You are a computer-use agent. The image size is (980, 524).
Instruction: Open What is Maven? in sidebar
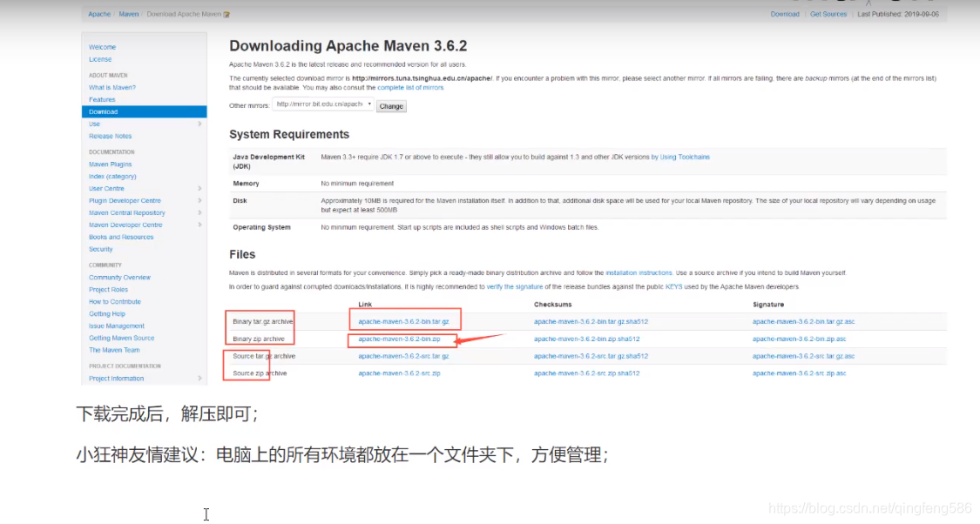[x=112, y=87]
